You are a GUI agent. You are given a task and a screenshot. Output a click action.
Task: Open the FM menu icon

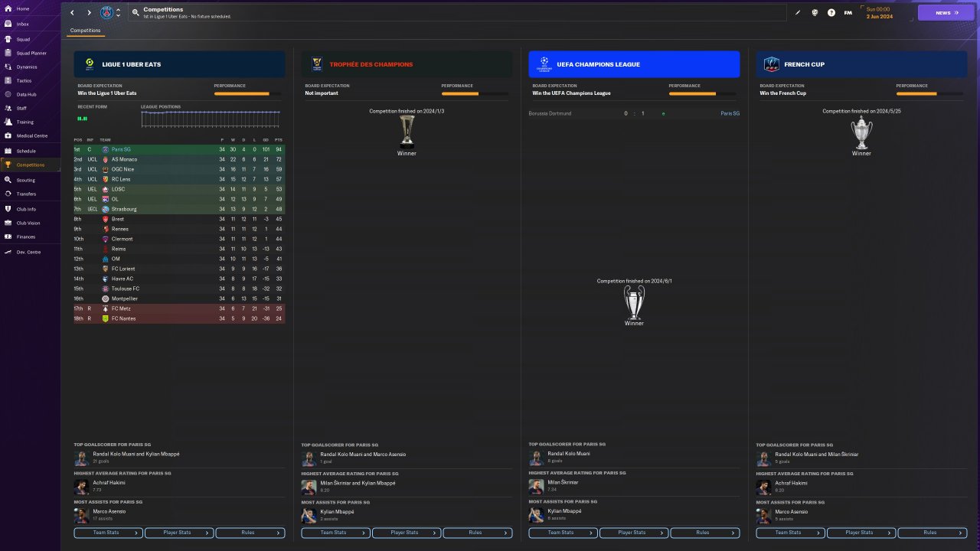pos(848,13)
